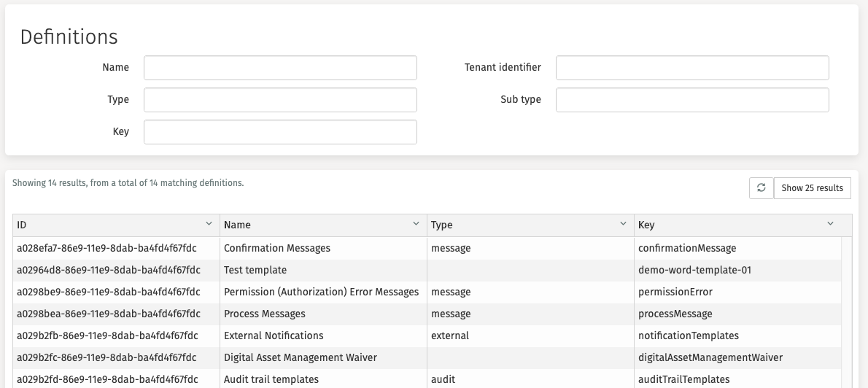This screenshot has height=388, width=868.
Task: Click the notificationTemplates key cell
Action: click(x=689, y=335)
